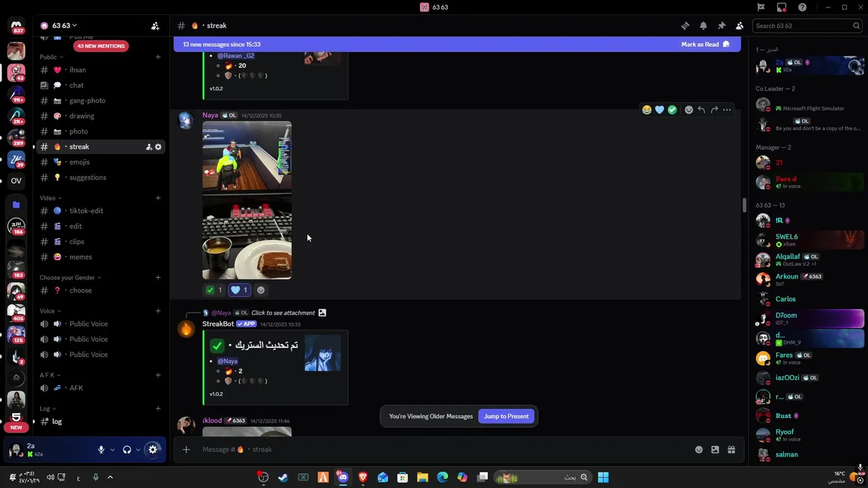
Task: Open the memes channel
Action: click(x=100, y=257)
